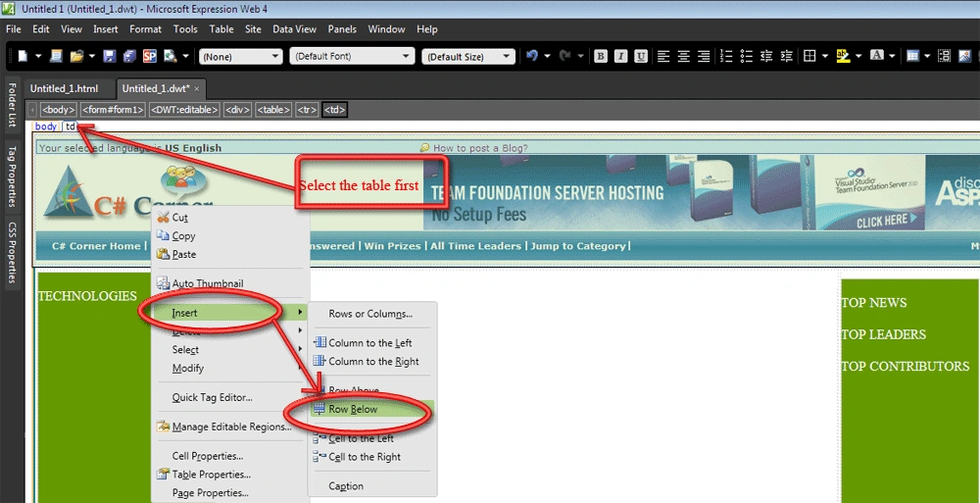Choose Column to the Left
980x503 pixels.
[x=371, y=343]
